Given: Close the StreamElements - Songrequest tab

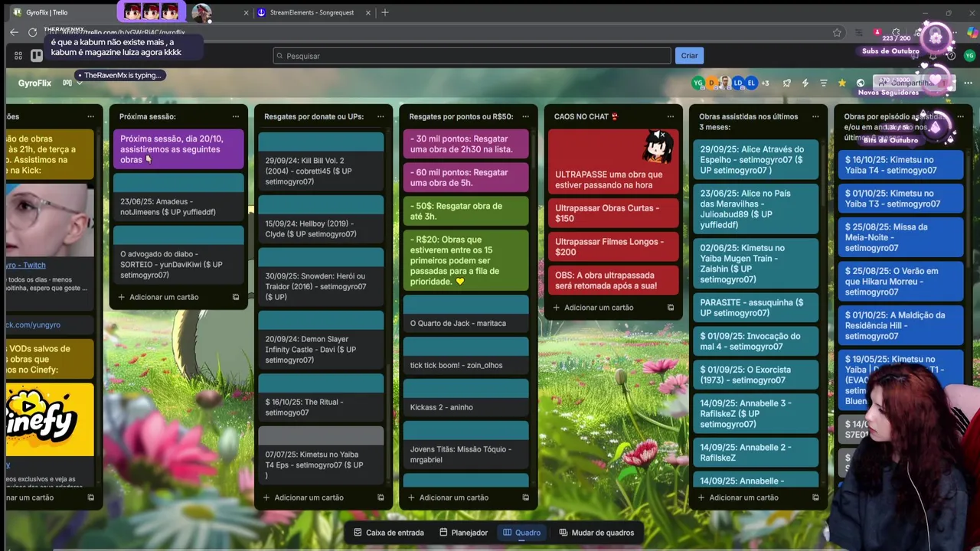Looking at the screenshot, I should pos(368,12).
